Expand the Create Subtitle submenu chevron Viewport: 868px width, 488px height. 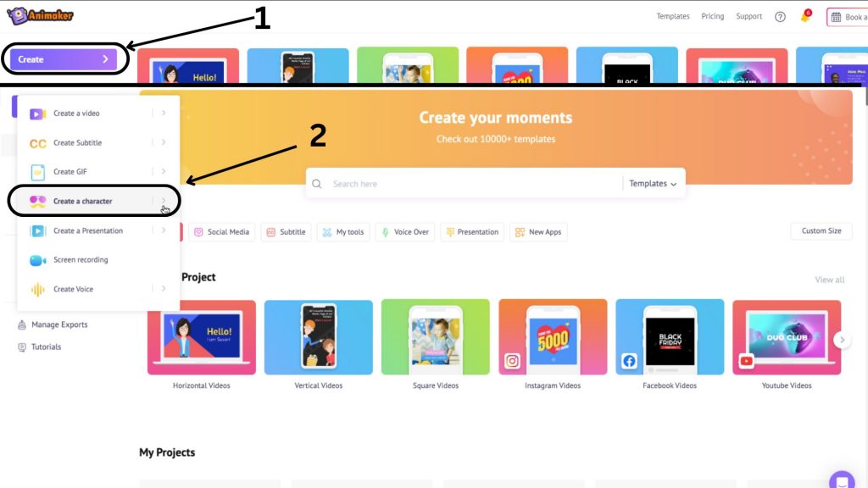click(x=164, y=142)
